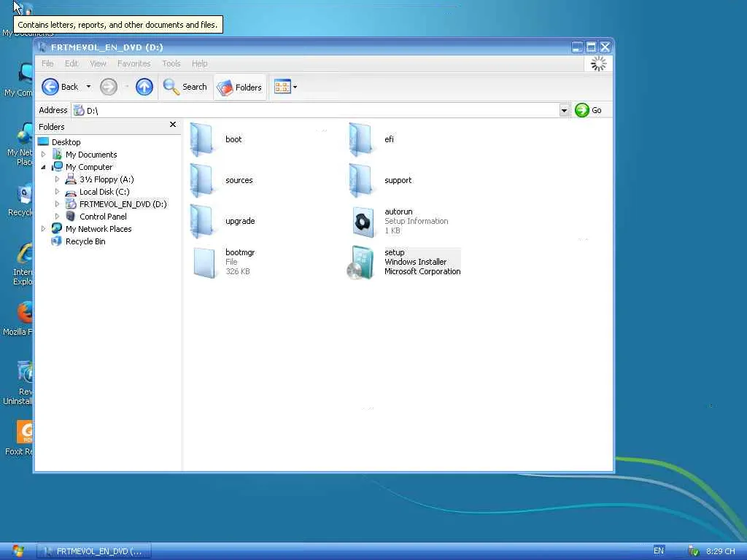
Task: Open the File menu
Action: click(x=47, y=63)
